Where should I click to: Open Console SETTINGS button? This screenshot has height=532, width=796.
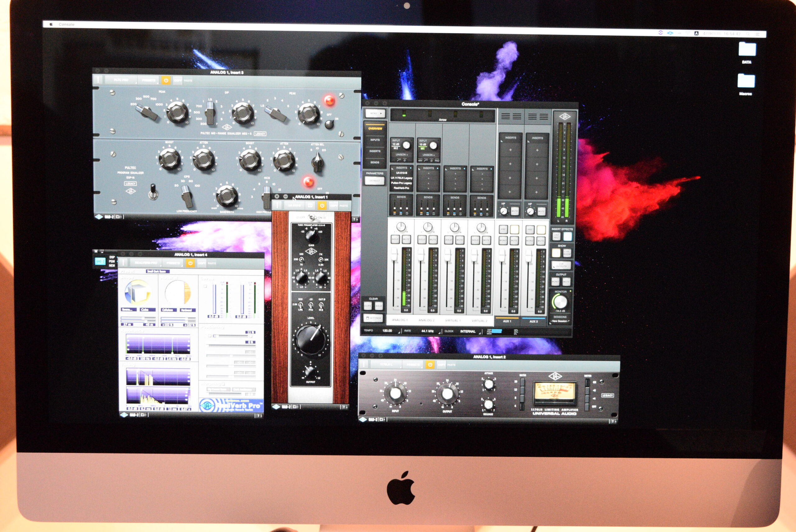[x=373, y=318]
